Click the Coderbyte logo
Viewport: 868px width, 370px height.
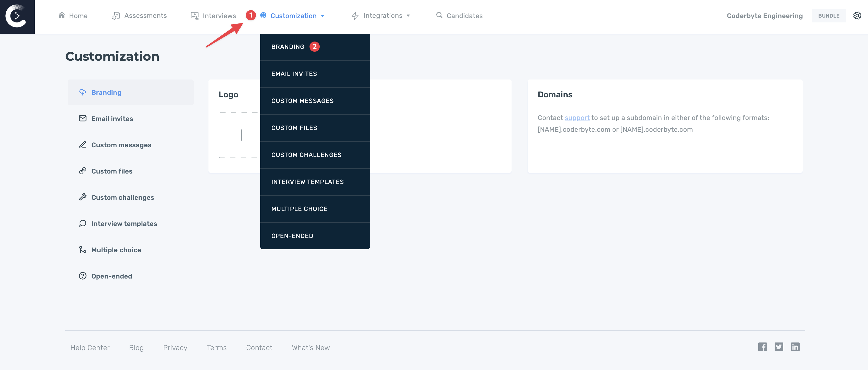tap(17, 17)
